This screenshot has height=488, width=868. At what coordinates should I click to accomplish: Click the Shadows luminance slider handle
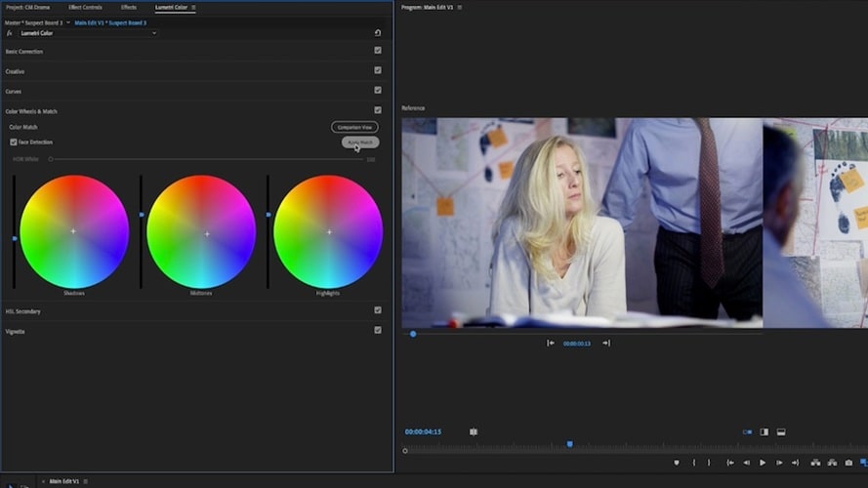click(15, 238)
